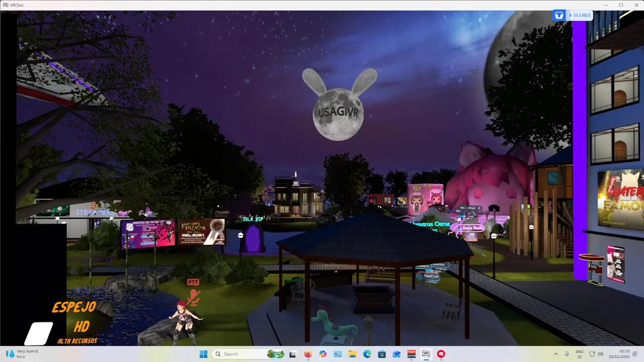Click the microphone tray icon
Screen dimensions: 644x362
[x=567, y=354]
